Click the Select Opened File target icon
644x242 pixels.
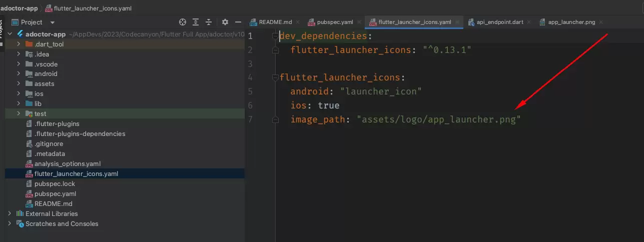(183, 22)
